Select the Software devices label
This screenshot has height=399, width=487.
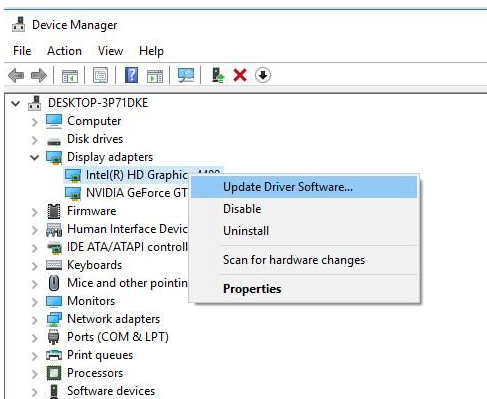pos(111,391)
